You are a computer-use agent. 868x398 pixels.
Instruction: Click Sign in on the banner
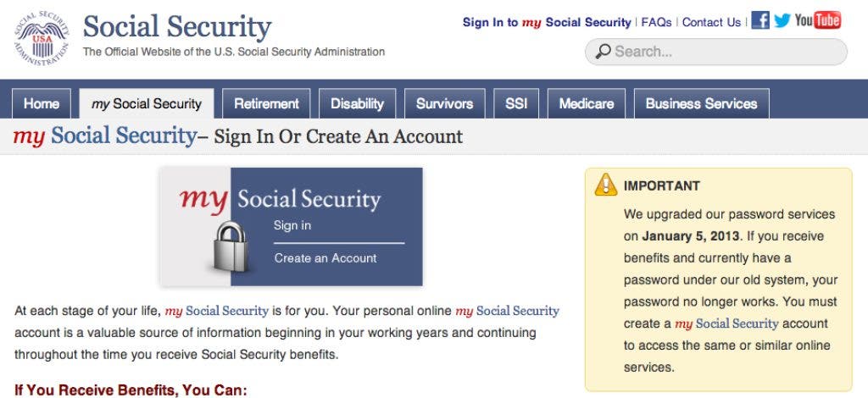click(x=292, y=225)
